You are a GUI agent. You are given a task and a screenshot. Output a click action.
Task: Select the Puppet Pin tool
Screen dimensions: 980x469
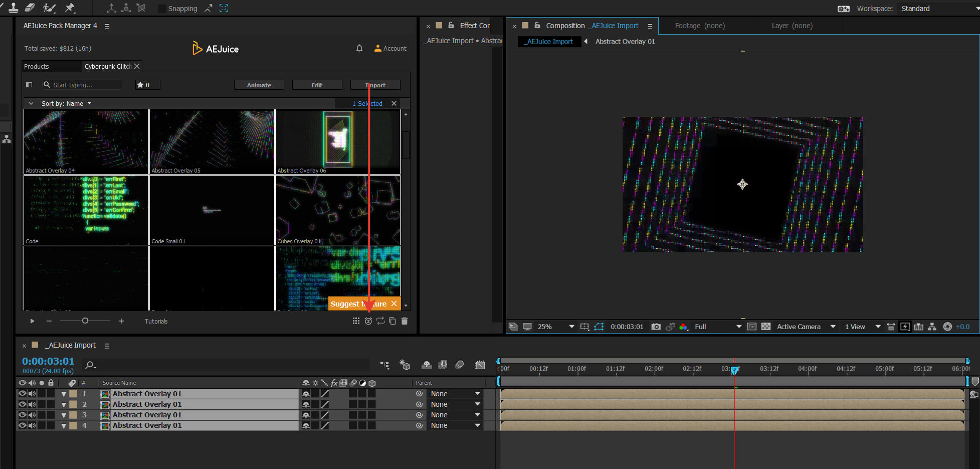70,8
